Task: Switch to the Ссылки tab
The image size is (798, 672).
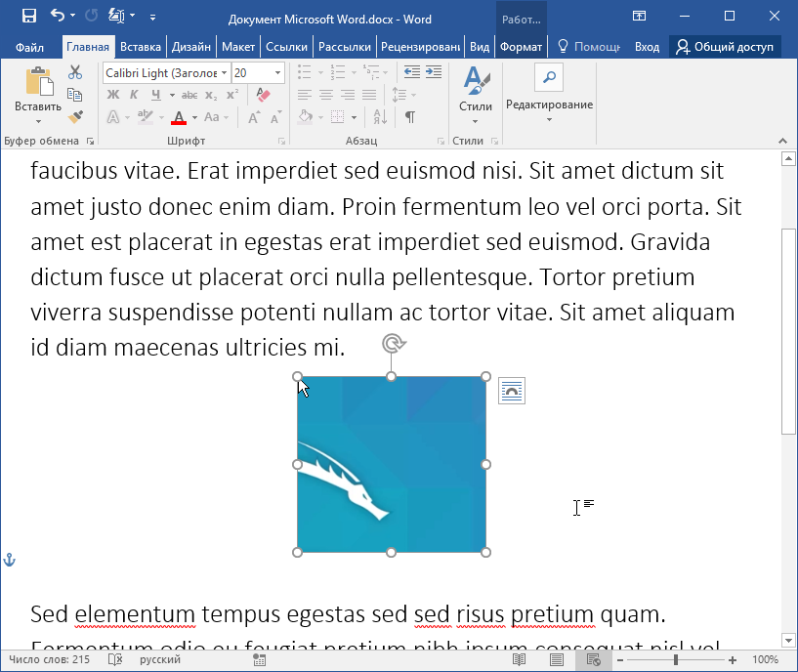Action: point(286,47)
